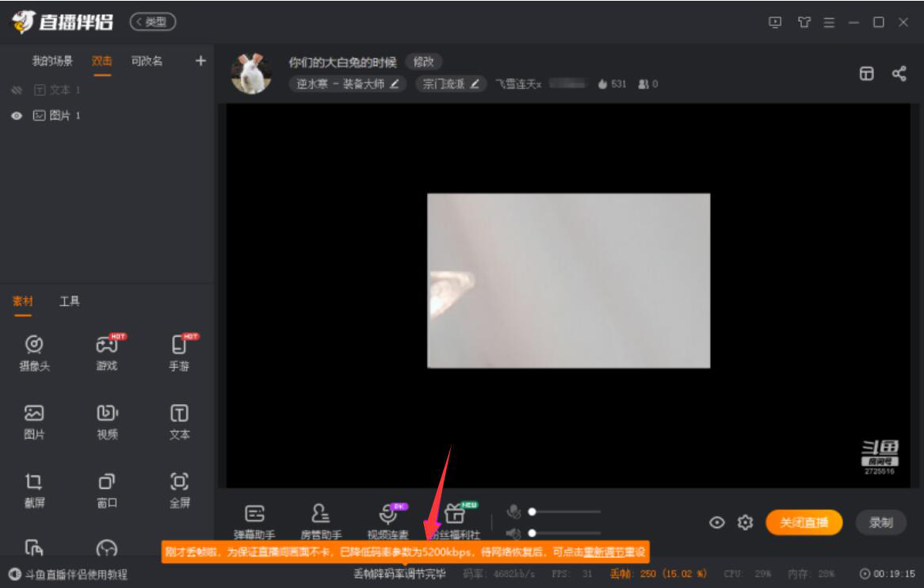924x588 pixels.
Task: Click the room title 你们的大白兔的时候
Action: pyautogui.click(x=342, y=62)
